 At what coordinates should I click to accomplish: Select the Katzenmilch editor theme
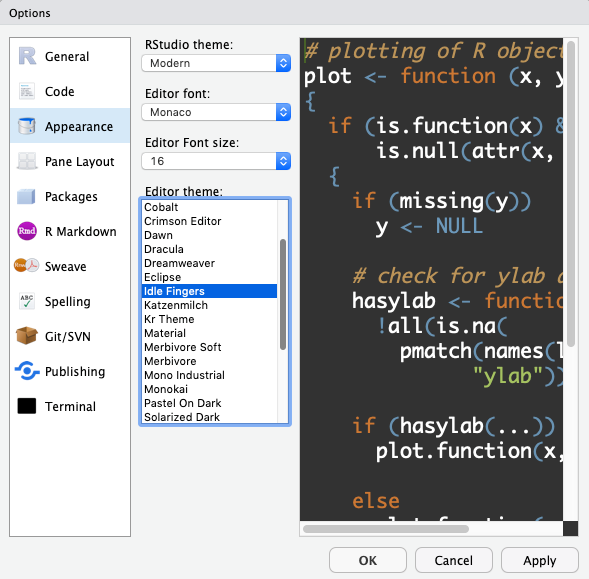210,305
